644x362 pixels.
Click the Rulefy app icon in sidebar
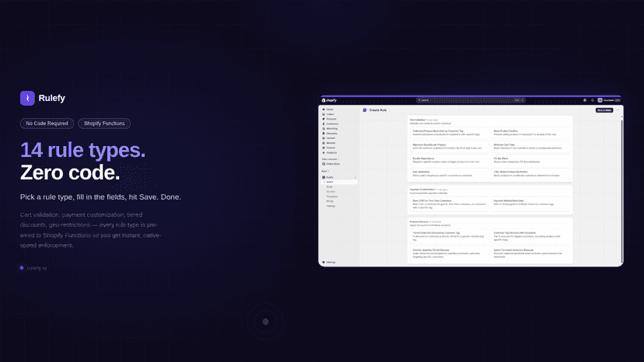point(324,177)
